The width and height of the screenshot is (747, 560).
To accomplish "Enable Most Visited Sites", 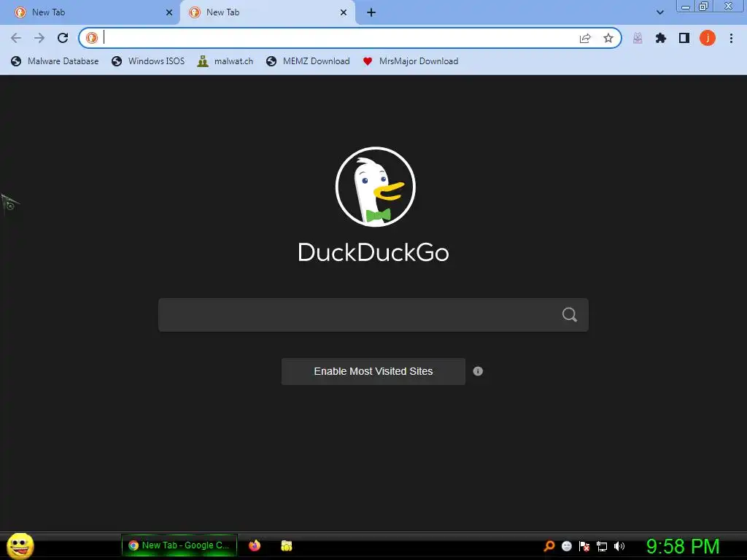I will [373, 371].
